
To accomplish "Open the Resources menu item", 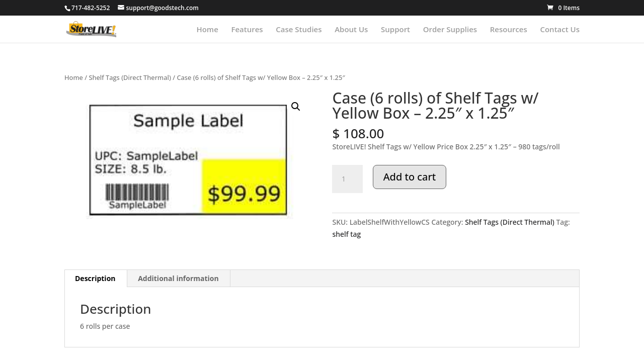I will tap(508, 29).
